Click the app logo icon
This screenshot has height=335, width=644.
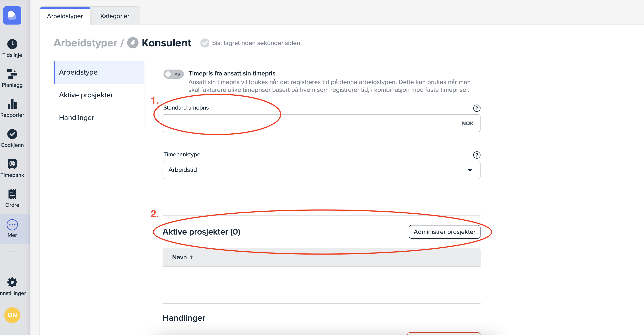pyautogui.click(x=12, y=15)
